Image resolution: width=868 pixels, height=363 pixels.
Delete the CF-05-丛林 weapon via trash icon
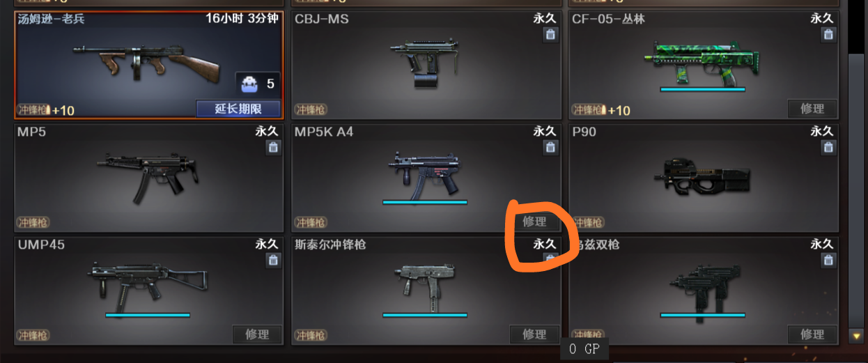point(828,34)
